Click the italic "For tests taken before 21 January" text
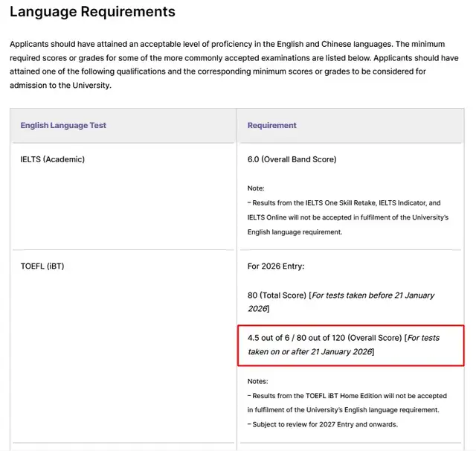Viewport: 476px width, 451px height. pyautogui.click(x=372, y=295)
